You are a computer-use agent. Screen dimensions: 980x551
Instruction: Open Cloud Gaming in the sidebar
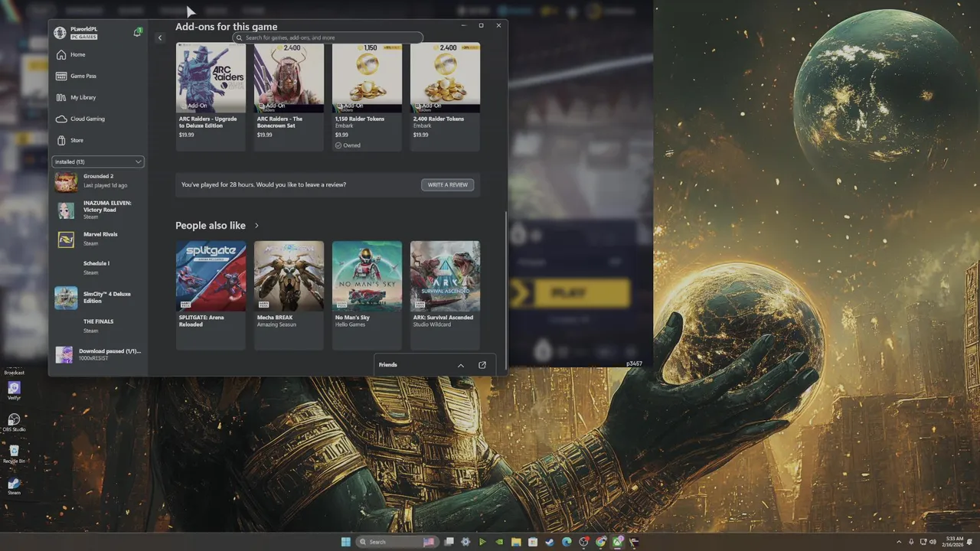98,119
